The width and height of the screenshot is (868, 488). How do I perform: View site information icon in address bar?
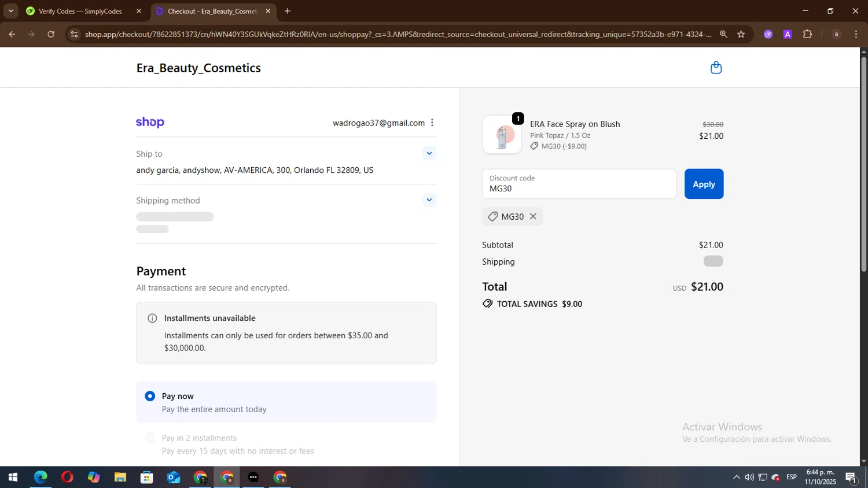point(73,34)
